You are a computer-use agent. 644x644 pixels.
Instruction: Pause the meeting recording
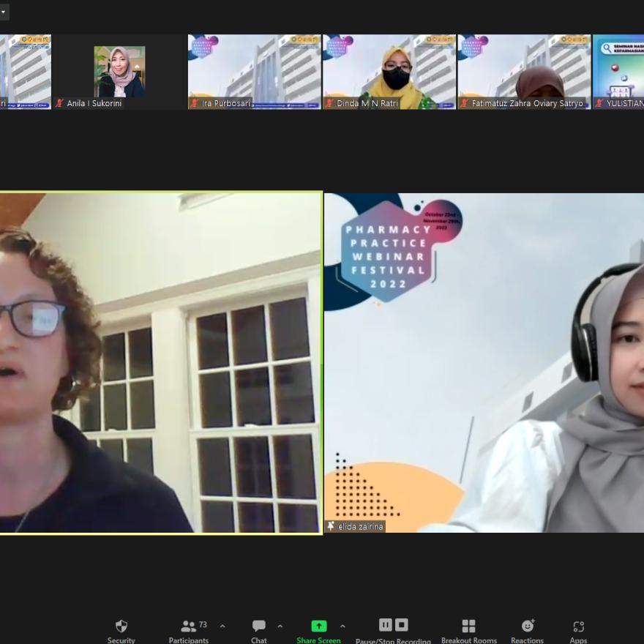coord(385,625)
